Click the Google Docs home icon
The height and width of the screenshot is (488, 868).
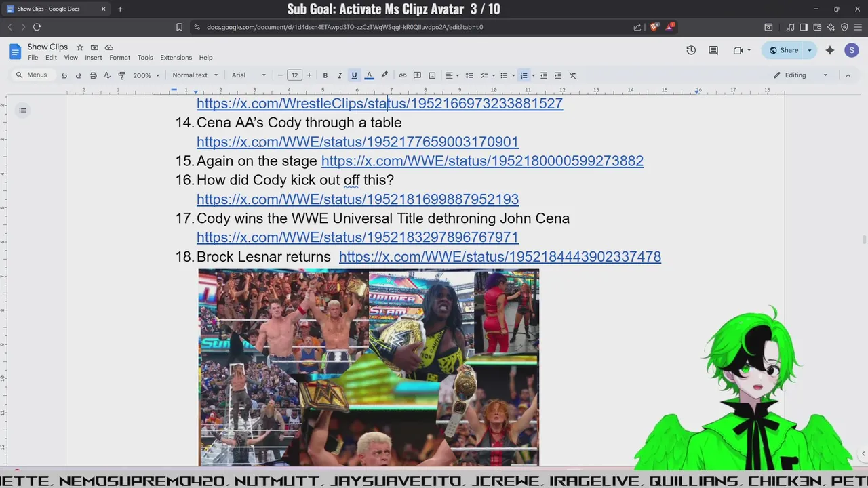(x=15, y=51)
